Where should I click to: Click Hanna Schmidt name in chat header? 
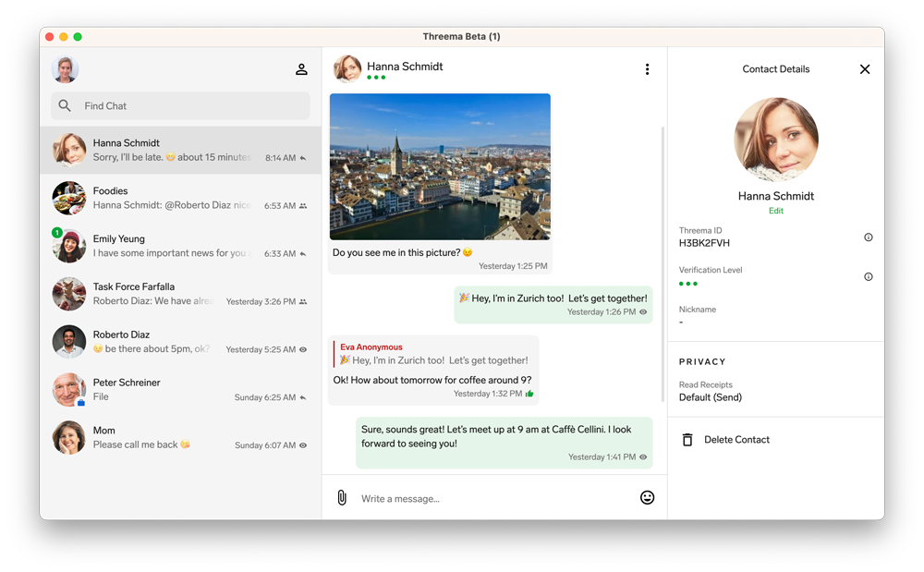(405, 67)
